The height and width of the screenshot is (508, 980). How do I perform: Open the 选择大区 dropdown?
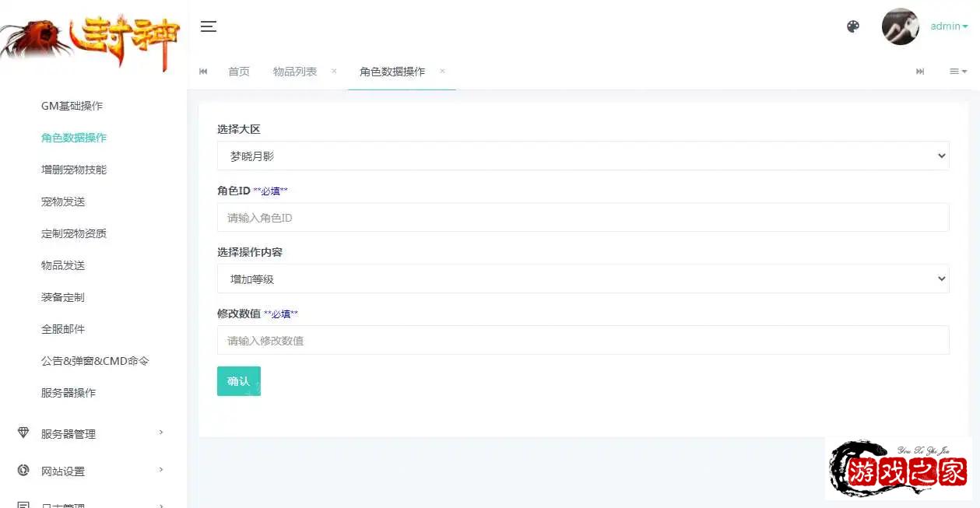(582, 156)
